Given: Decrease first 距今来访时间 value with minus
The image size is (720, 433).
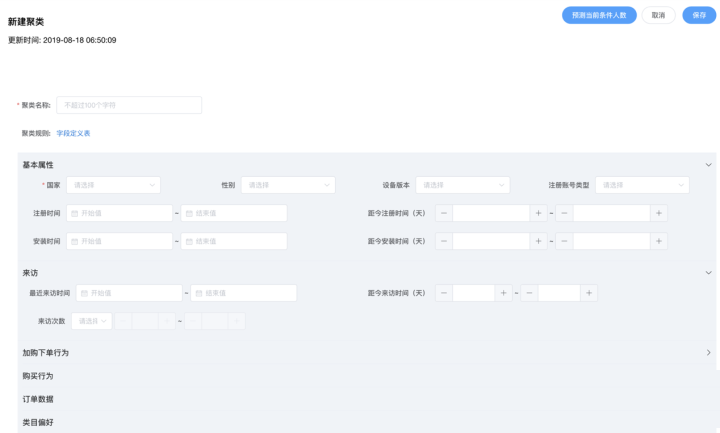Looking at the screenshot, I should tap(444, 293).
